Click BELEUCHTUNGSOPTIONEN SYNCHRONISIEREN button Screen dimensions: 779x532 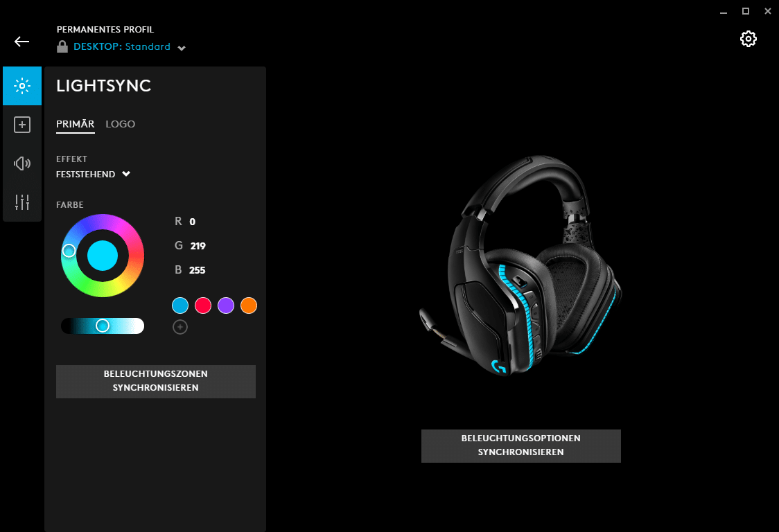pyautogui.click(x=520, y=445)
